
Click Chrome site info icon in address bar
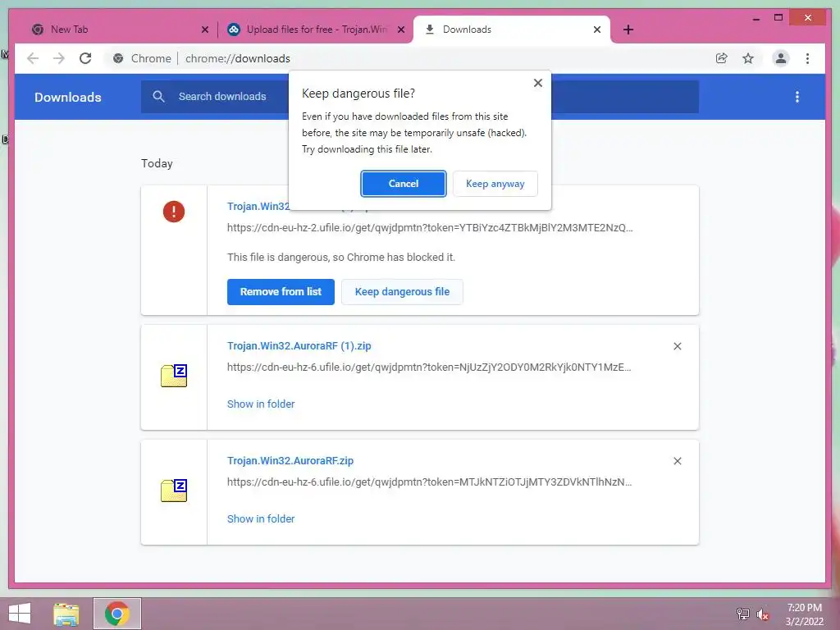118,58
